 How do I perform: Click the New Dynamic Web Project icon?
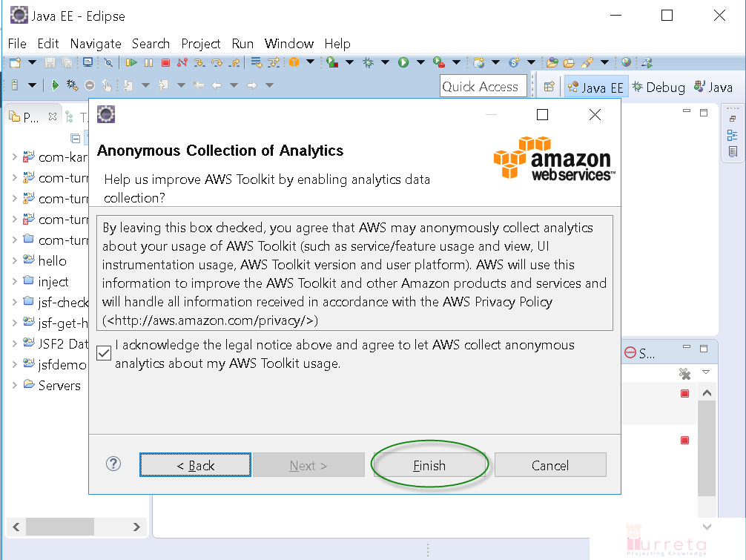tap(479, 62)
